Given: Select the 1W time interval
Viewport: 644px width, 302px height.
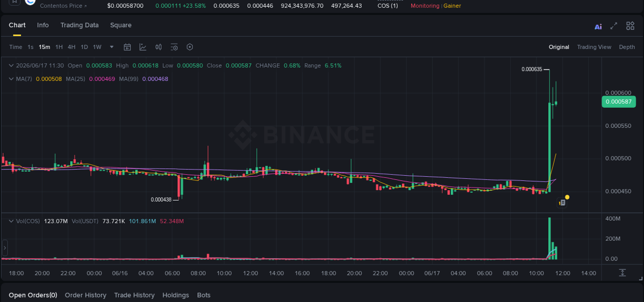Looking at the screenshot, I should click(x=97, y=47).
